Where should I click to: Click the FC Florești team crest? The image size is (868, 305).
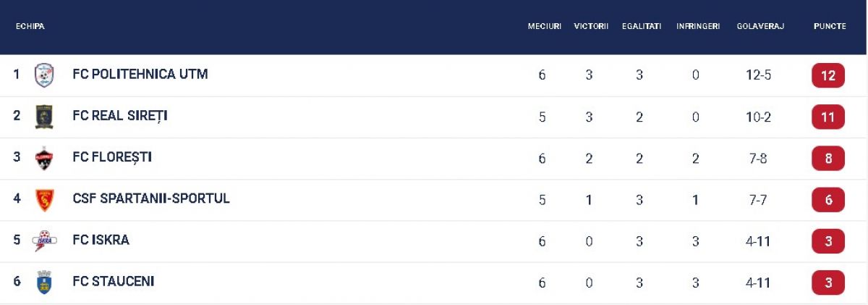44,158
